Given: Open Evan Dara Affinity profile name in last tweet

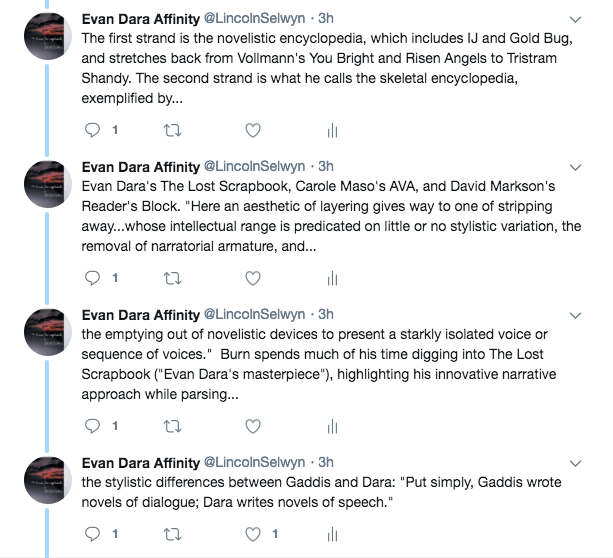Looking at the screenshot, I should [140, 462].
